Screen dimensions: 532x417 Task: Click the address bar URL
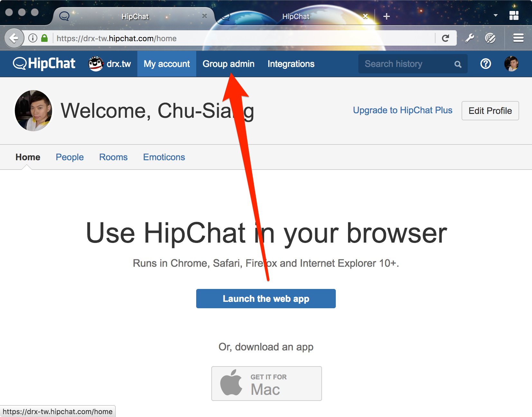tap(116, 38)
